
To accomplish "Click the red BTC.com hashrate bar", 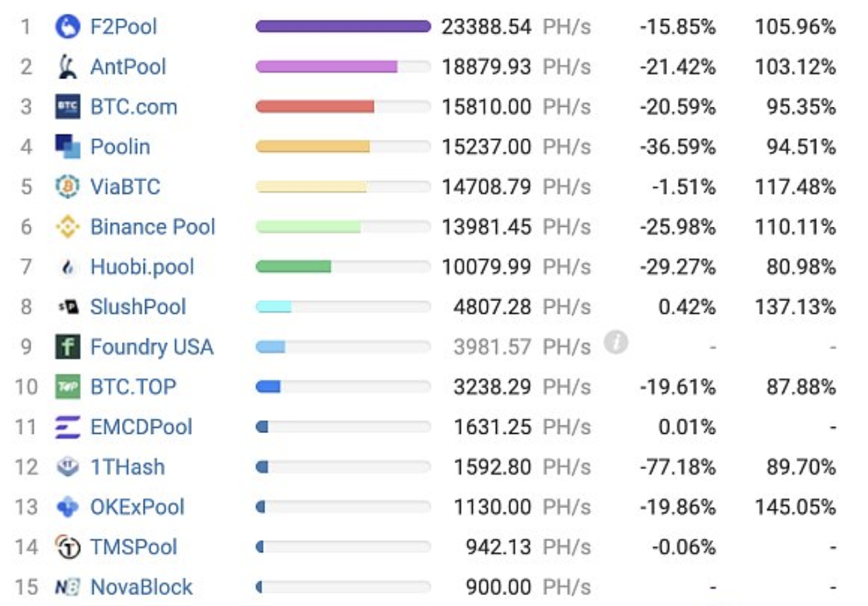I will (315, 107).
